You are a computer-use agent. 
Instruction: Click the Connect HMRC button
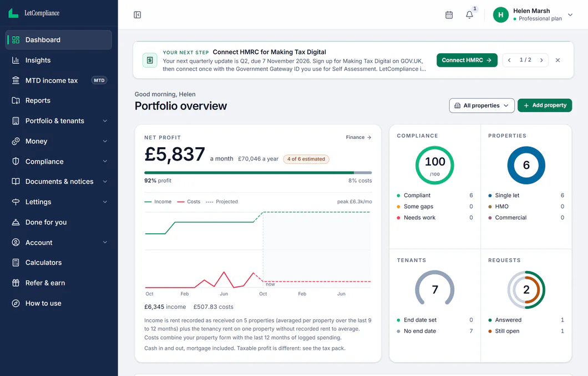tap(467, 60)
